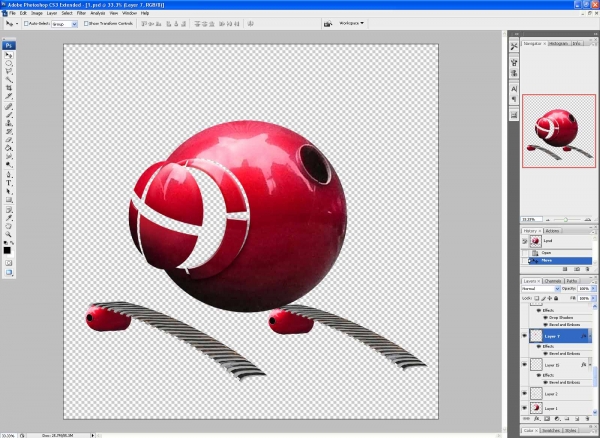Switch to the Swatches tab
The width and height of the screenshot is (600, 438).
pyautogui.click(x=551, y=431)
